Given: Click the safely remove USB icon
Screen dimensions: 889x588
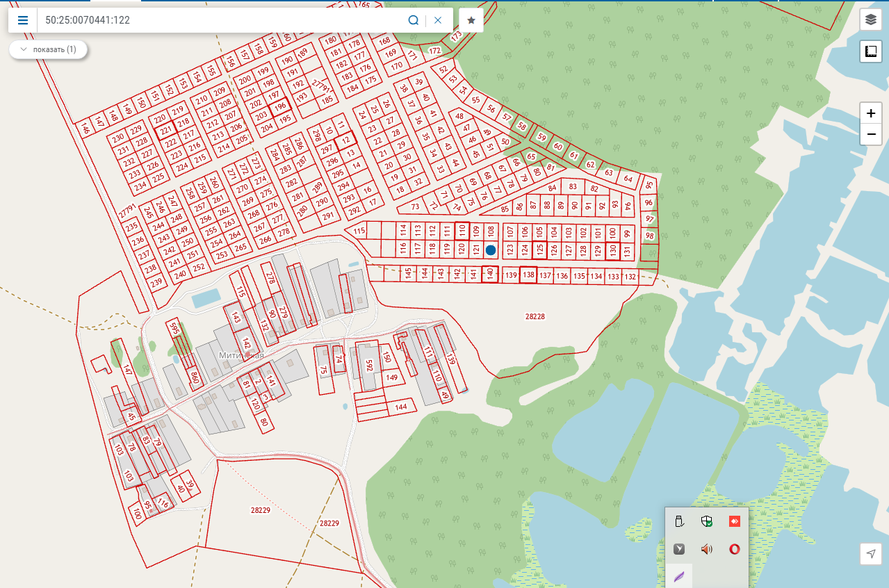Looking at the screenshot, I should tap(679, 521).
